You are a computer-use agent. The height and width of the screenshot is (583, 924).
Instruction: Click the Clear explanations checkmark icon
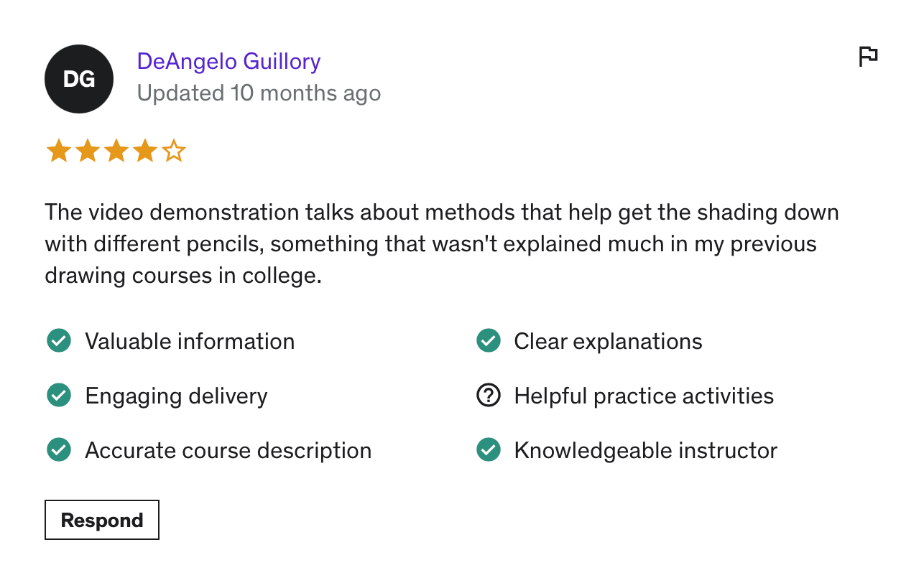[489, 341]
